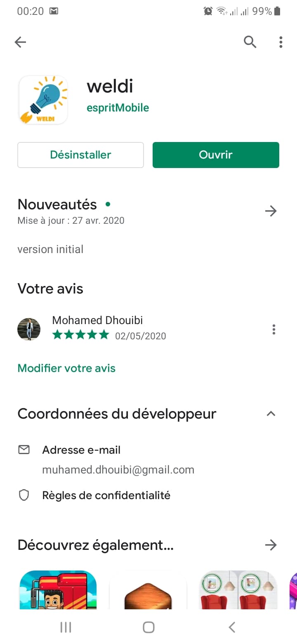The width and height of the screenshot is (297, 644).
Task: Select the Règles de confidentialité entry
Action: (x=106, y=495)
